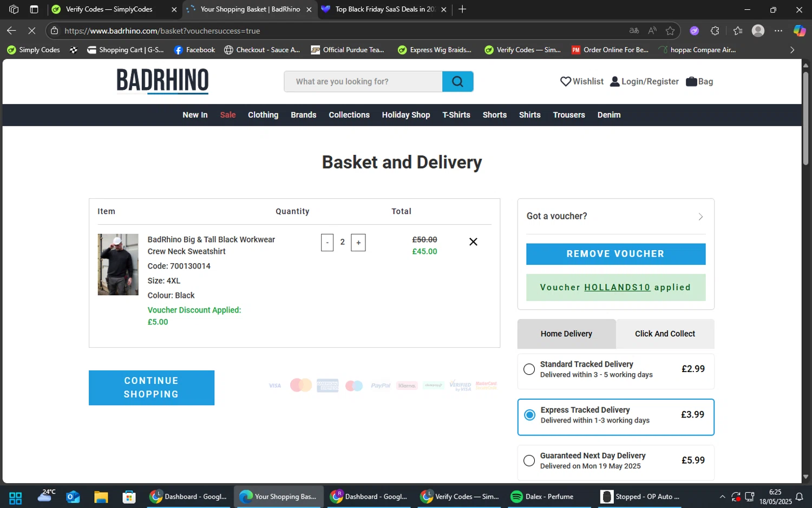Image resolution: width=812 pixels, height=508 pixels.
Task: Open Settings and more ellipsis menu
Action: coord(778,31)
